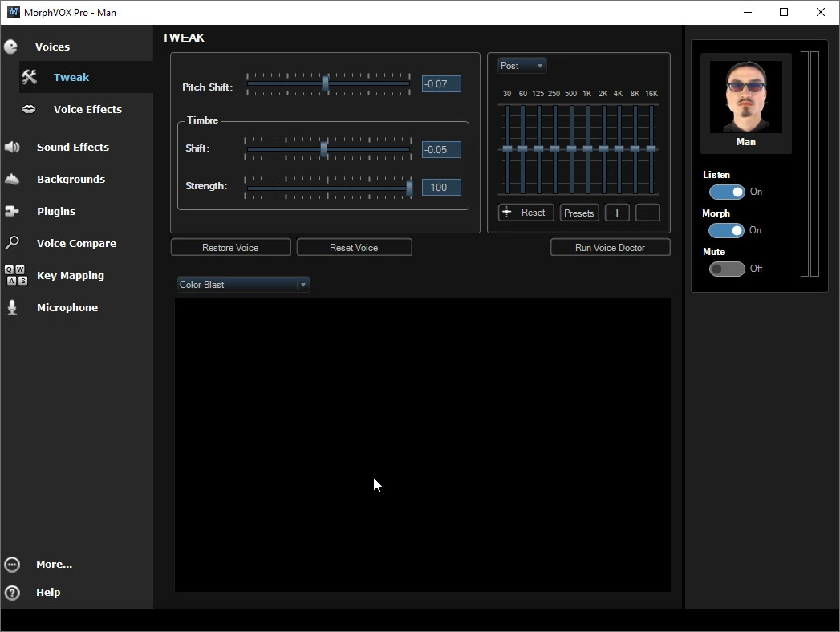Screen dimensions: 840x632
Task: Click the Pitch Shift slider handle
Action: pyautogui.click(x=325, y=83)
